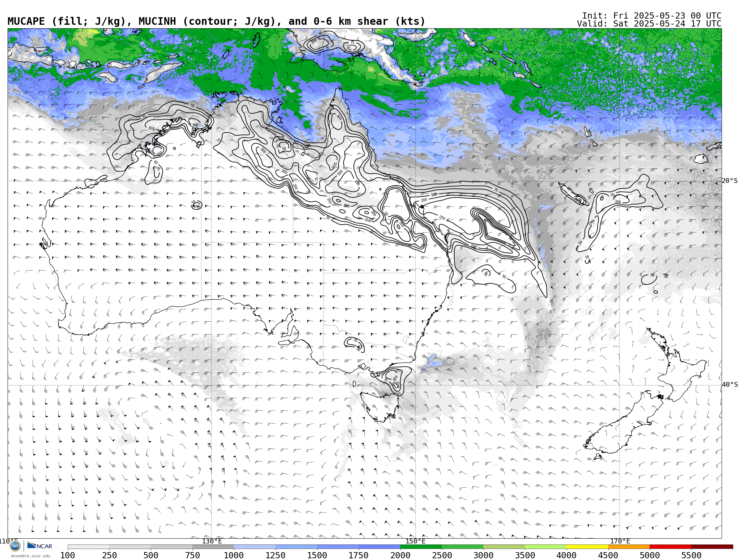Image resolution: width=744 pixels, height=560 pixels.
Task: Pick the 1750–2000 blue colorbar swatch
Action: tap(380, 547)
